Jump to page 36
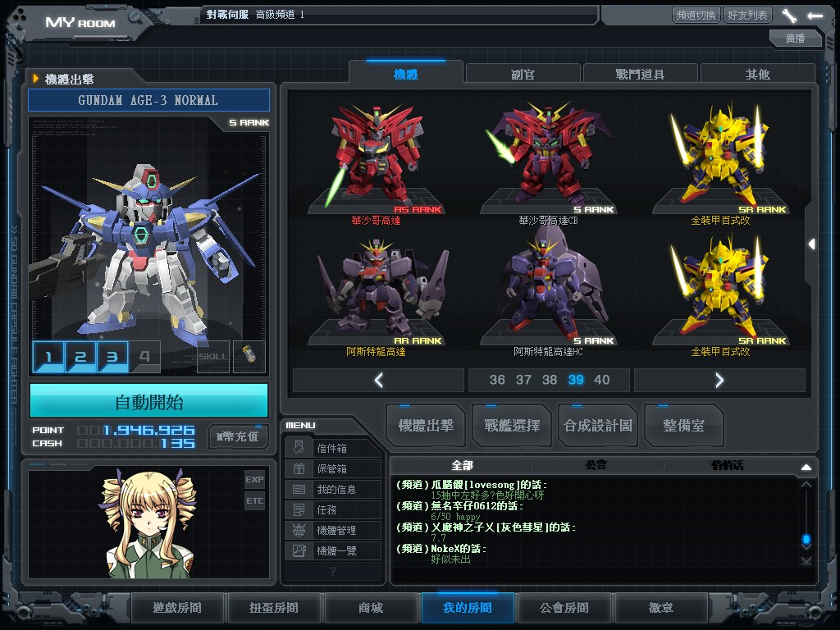 497,380
